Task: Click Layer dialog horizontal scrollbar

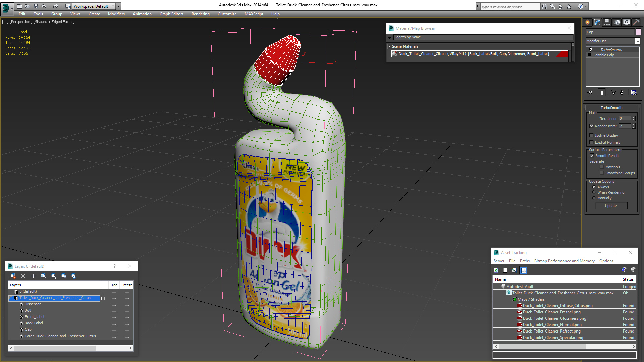Action: pyautogui.click(x=55, y=348)
